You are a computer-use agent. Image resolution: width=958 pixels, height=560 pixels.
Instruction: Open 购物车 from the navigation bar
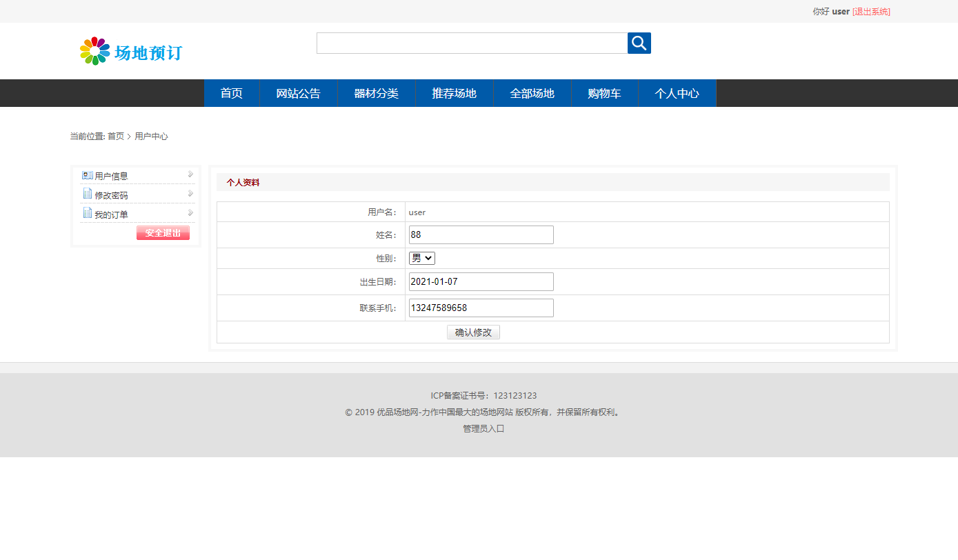[x=605, y=93]
